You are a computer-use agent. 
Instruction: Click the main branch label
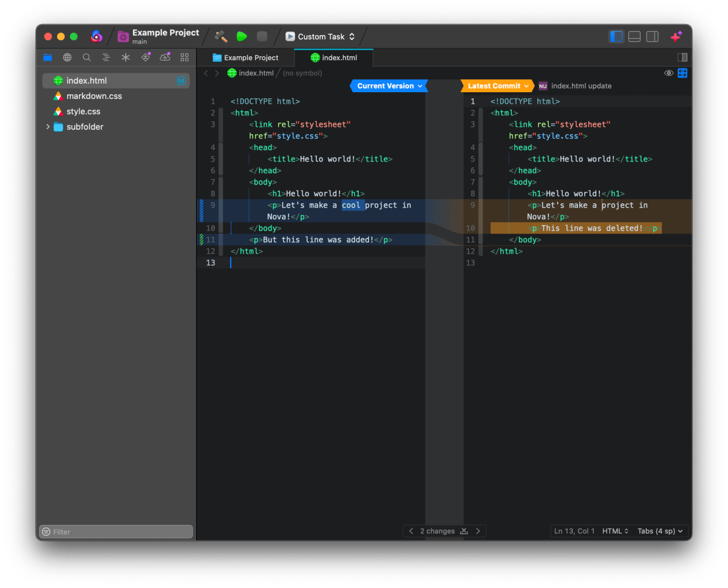(x=139, y=42)
